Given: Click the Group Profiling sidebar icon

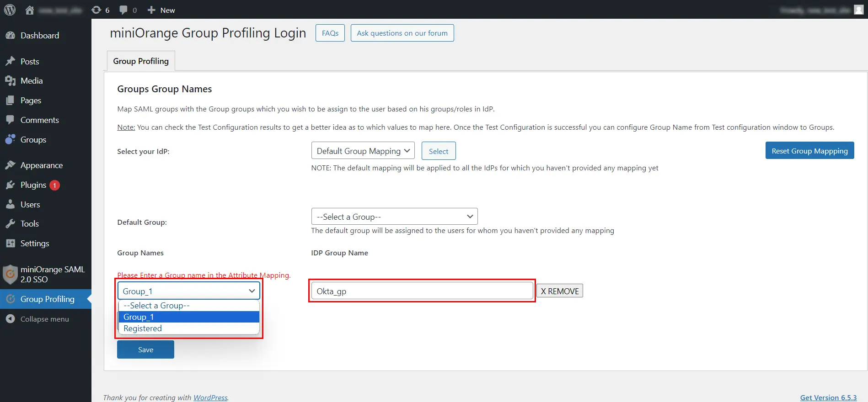Looking at the screenshot, I should tap(10, 299).
